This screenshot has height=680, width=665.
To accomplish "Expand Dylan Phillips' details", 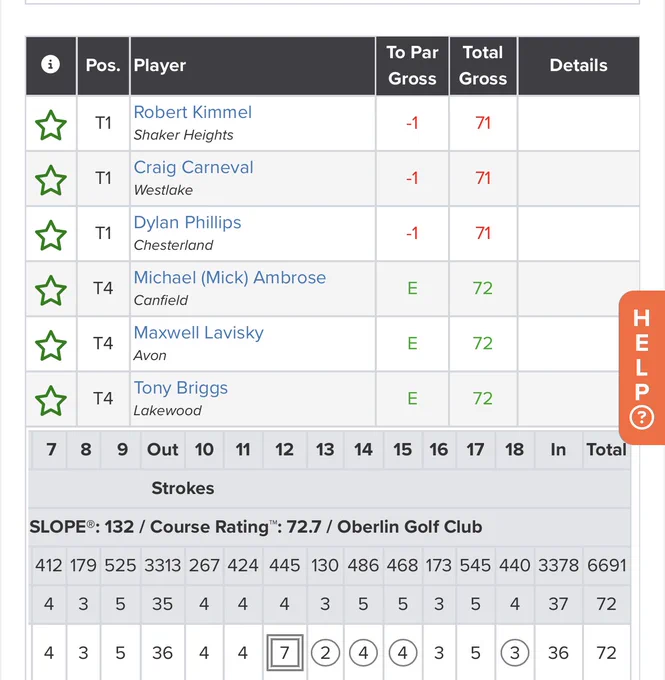I will pos(187,222).
